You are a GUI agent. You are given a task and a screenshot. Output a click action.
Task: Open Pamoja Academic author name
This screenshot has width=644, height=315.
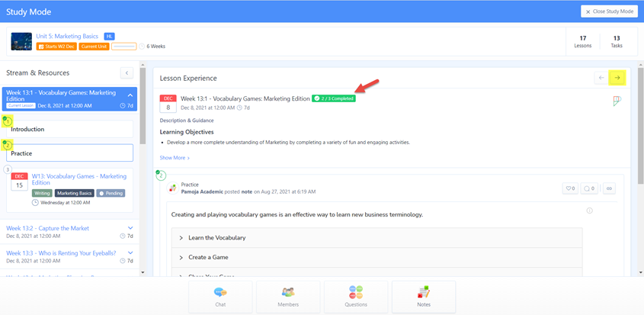pos(201,191)
